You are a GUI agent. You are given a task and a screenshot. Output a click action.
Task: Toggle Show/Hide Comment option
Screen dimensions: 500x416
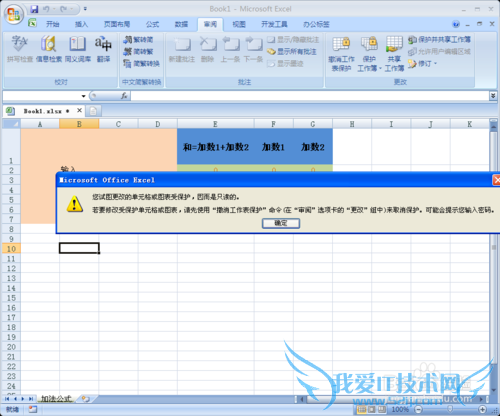click(x=293, y=40)
